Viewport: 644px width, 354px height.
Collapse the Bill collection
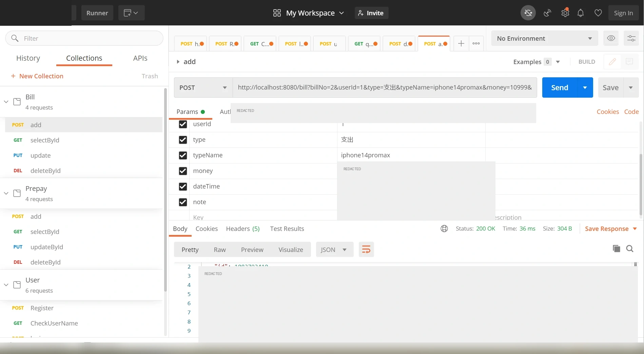pos(6,102)
